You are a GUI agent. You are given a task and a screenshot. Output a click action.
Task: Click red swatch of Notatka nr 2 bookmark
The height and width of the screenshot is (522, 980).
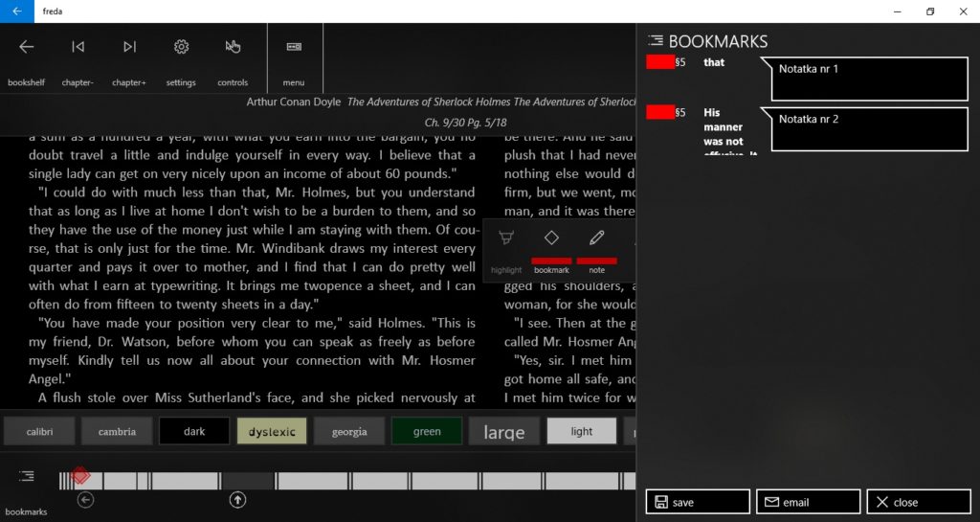pyautogui.click(x=660, y=112)
